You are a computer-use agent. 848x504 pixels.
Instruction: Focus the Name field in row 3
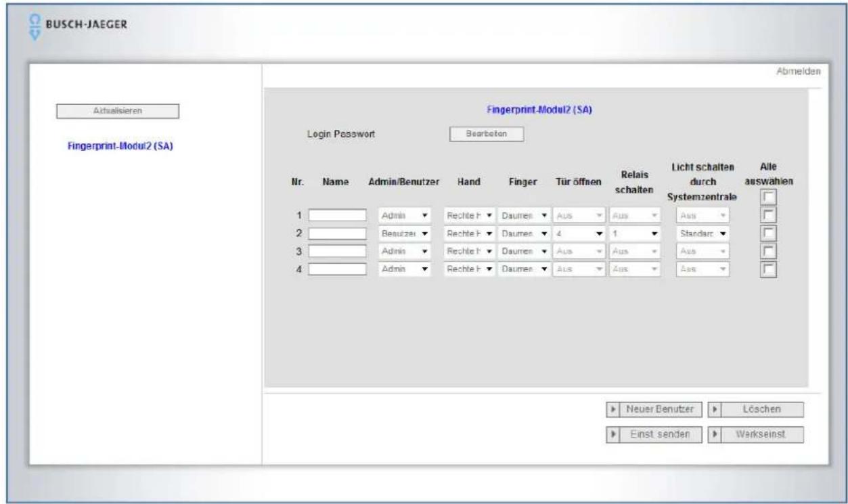point(337,251)
